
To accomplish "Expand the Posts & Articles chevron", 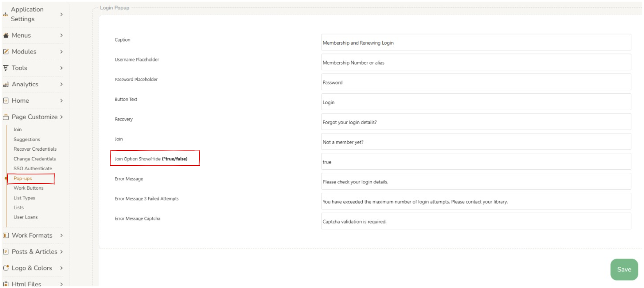I will coord(61,252).
